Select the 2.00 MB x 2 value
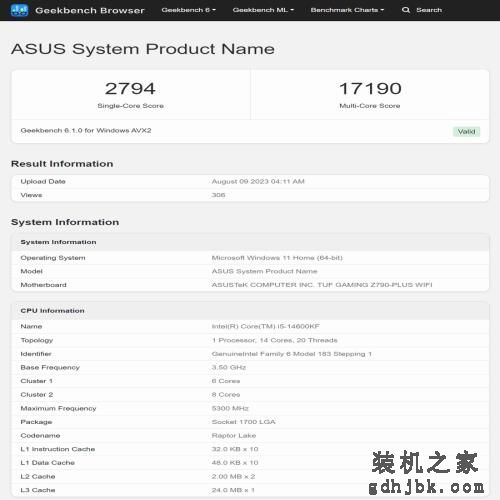Viewport: 500px width, 500px height. click(x=233, y=476)
